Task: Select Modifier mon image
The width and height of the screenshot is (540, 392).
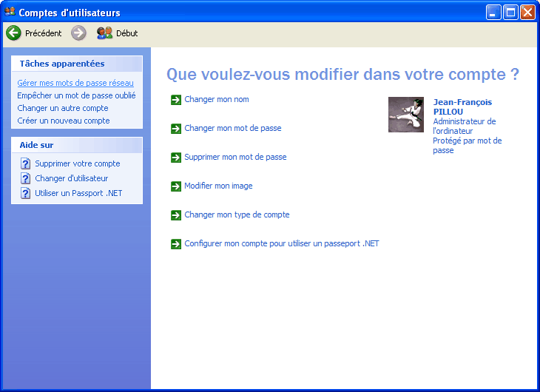Action: [218, 186]
